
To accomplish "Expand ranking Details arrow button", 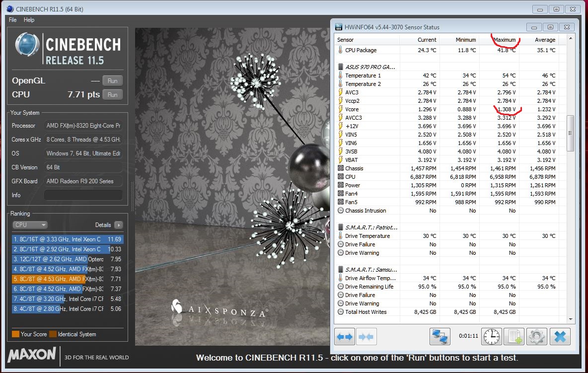I will (119, 225).
